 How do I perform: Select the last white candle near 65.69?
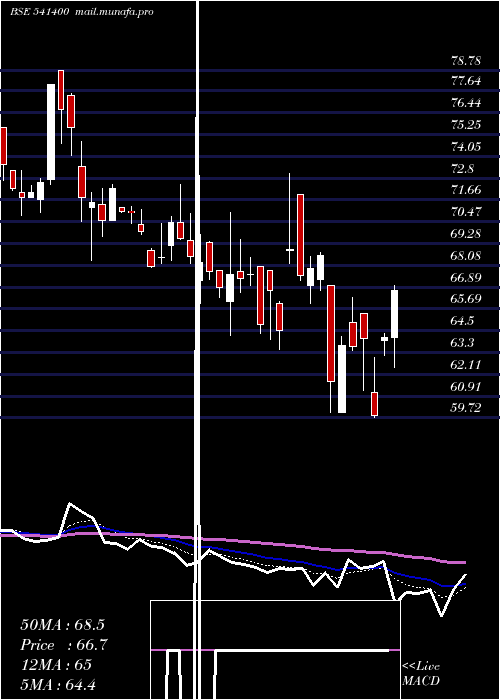pos(395,314)
